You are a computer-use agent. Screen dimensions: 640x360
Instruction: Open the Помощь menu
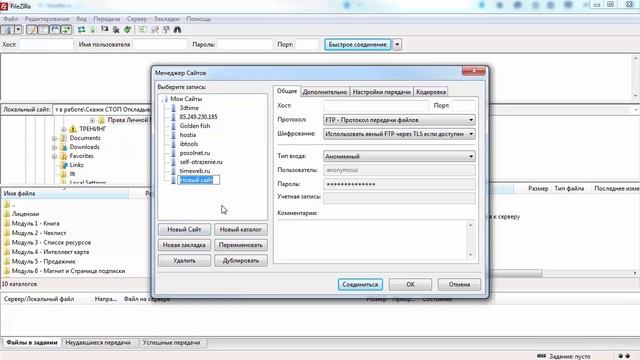coord(198,19)
